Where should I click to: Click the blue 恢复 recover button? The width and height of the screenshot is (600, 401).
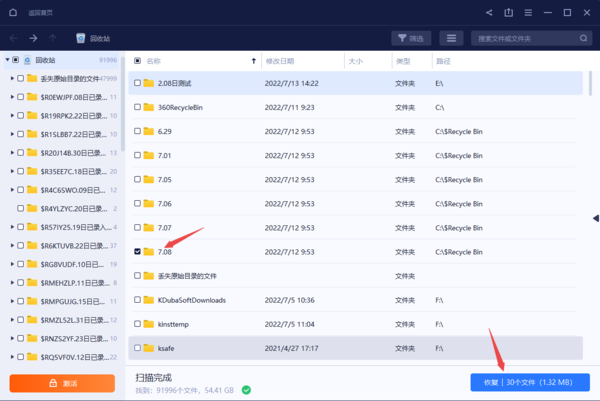pyautogui.click(x=529, y=382)
